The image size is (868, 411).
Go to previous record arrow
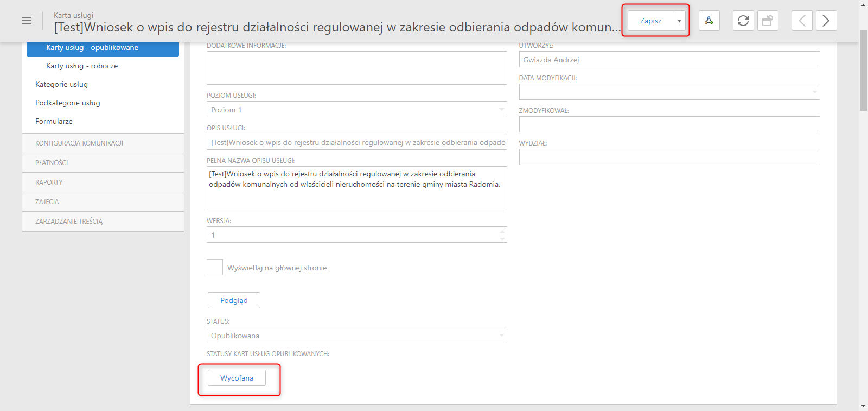tap(802, 21)
